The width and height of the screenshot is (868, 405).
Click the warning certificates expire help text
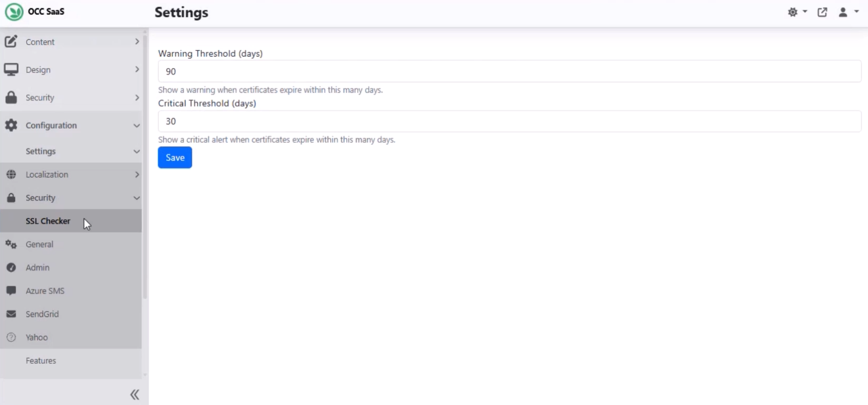pos(270,90)
